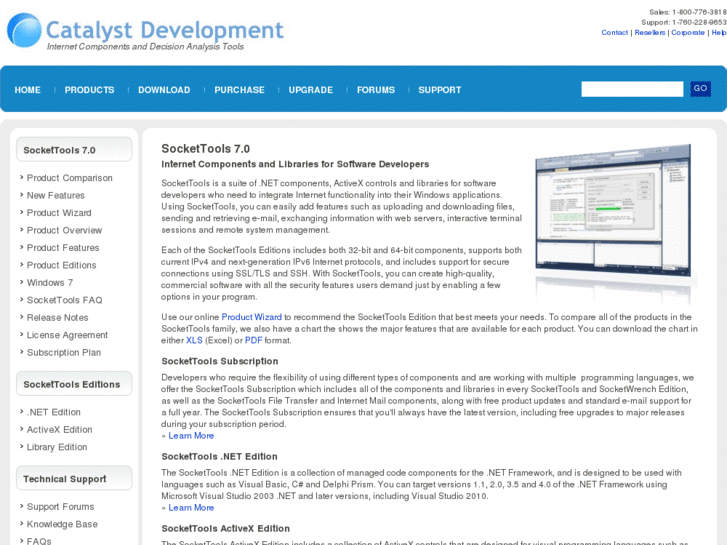Image resolution: width=727 pixels, height=545 pixels.
Task: Open Product Features in sidebar
Action: [x=63, y=248]
